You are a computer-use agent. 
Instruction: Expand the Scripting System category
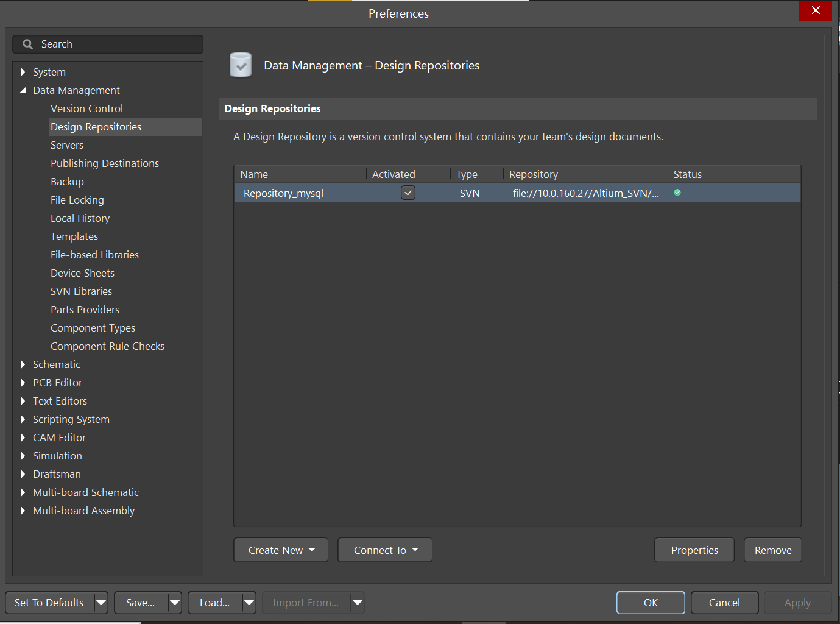23,419
